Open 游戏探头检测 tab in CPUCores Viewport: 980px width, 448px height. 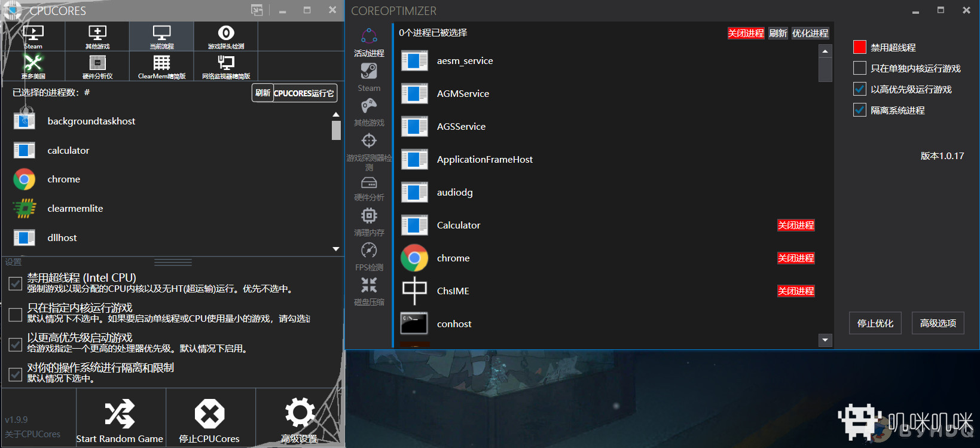(x=226, y=36)
